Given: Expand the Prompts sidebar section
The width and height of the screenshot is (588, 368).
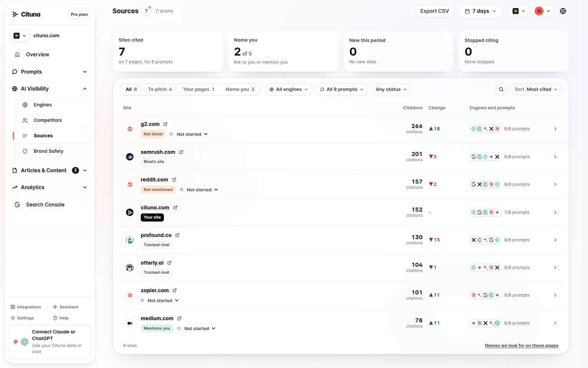Looking at the screenshot, I should point(50,72).
